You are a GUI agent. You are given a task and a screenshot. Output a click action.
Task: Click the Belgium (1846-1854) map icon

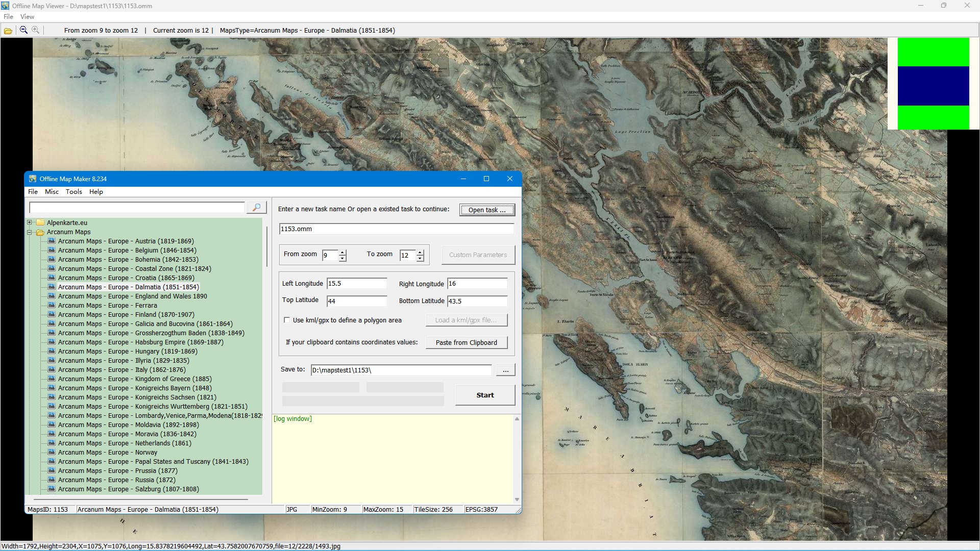click(52, 250)
